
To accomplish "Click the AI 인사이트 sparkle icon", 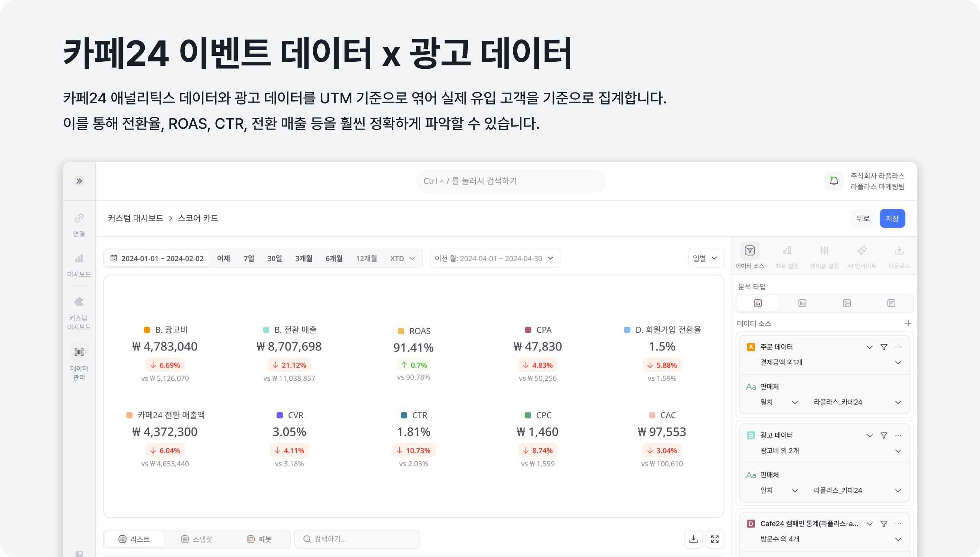I will click(x=862, y=250).
